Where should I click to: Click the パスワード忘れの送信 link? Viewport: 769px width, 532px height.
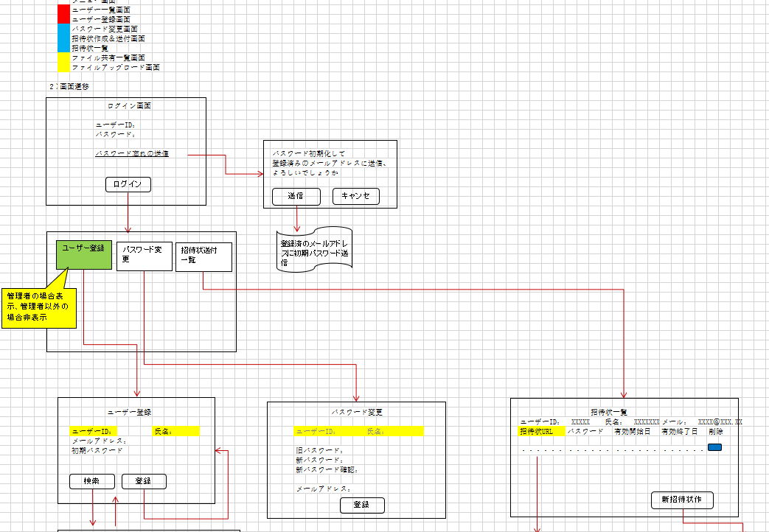point(132,153)
